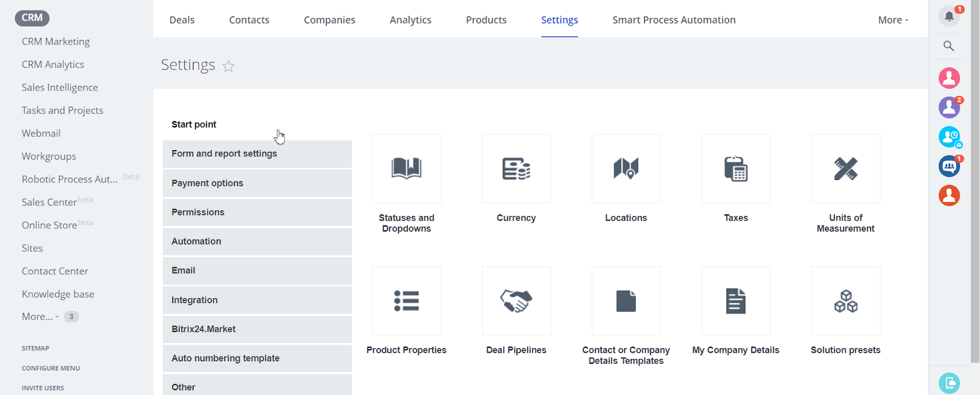Viewport: 980px width, 395px height.
Task: Open My Company Details document icon
Action: click(x=736, y=301)
